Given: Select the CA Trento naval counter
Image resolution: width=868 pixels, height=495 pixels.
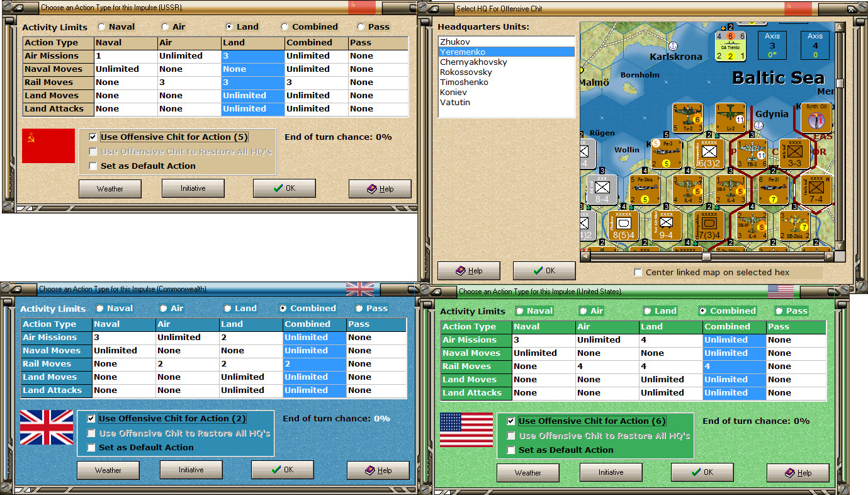Looking at the screenshot, I should pyautogui.click(x=731, y=46).
